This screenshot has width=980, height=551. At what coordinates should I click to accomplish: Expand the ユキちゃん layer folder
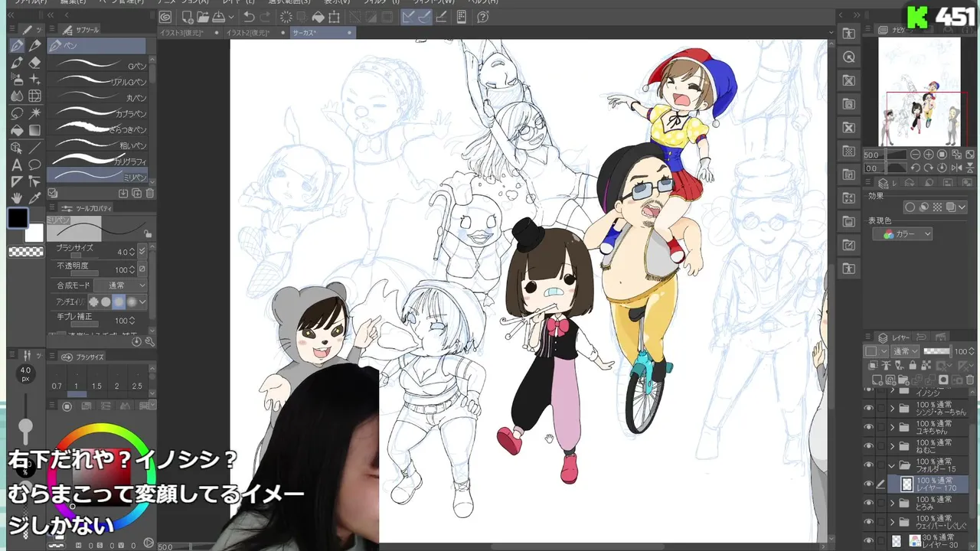[892, 427]
